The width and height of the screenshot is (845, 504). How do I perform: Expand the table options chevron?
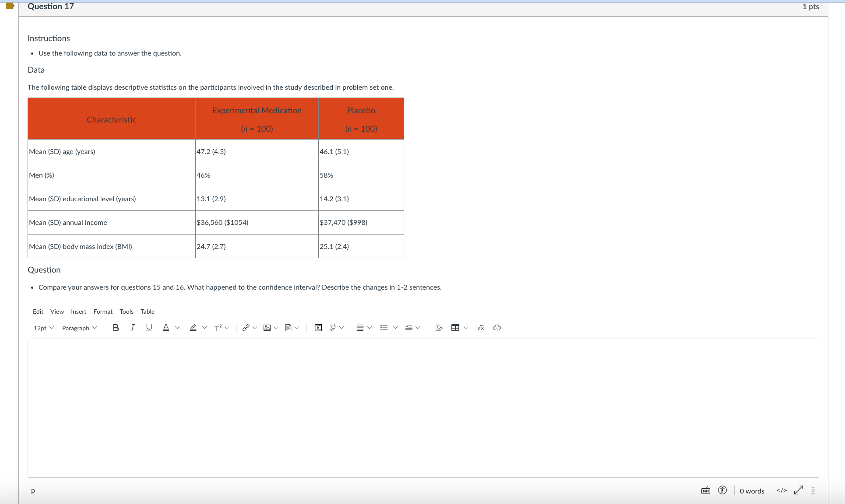pos(466,328)
